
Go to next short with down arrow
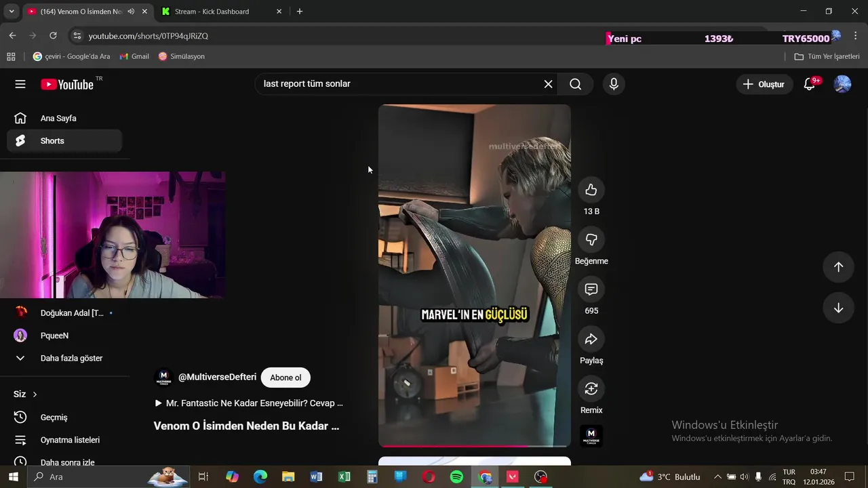click(838, 308)
